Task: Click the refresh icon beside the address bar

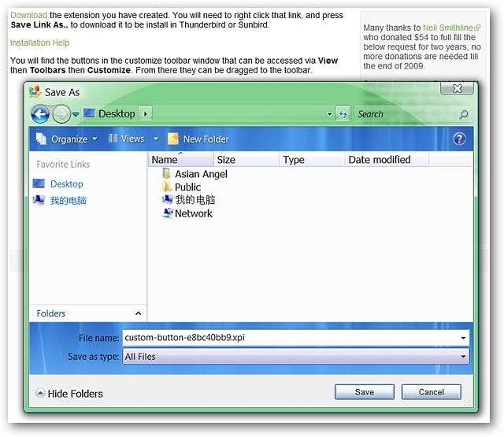Action: pos(343,113)
